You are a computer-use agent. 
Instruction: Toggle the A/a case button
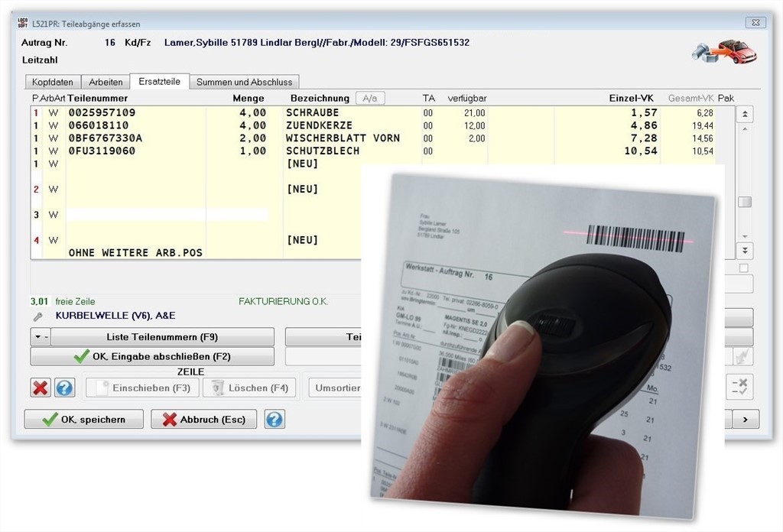(x=370, y=98)
